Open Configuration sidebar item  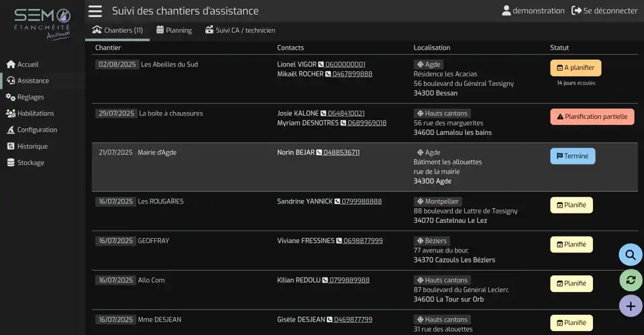click(x=37, y=130)
